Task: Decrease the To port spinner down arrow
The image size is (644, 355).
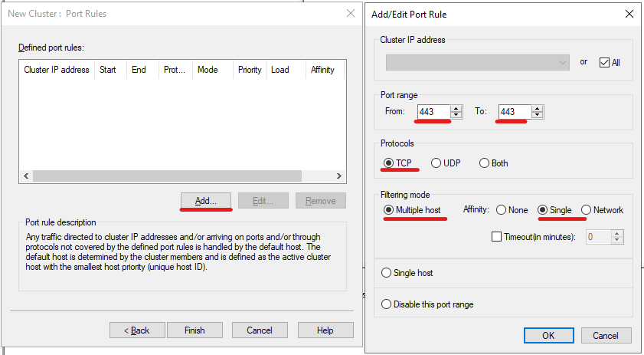Action: click(538, 115)
